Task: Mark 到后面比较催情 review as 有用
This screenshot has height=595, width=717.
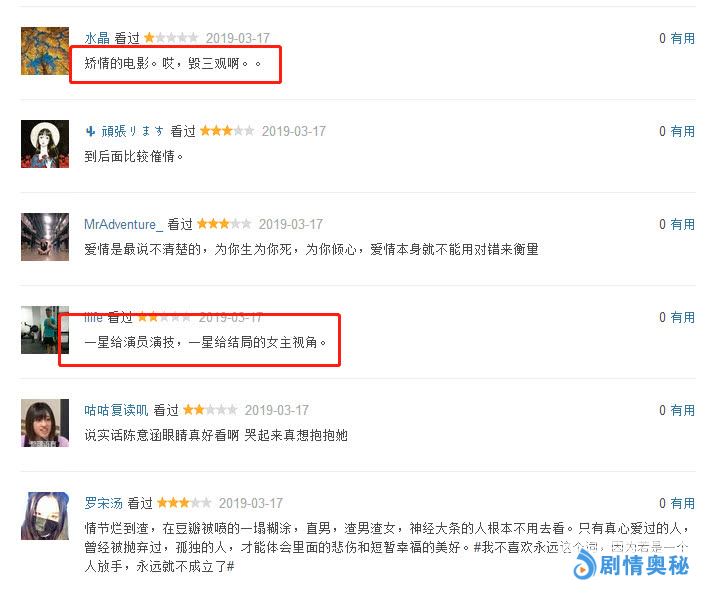Action: point(682,131)
